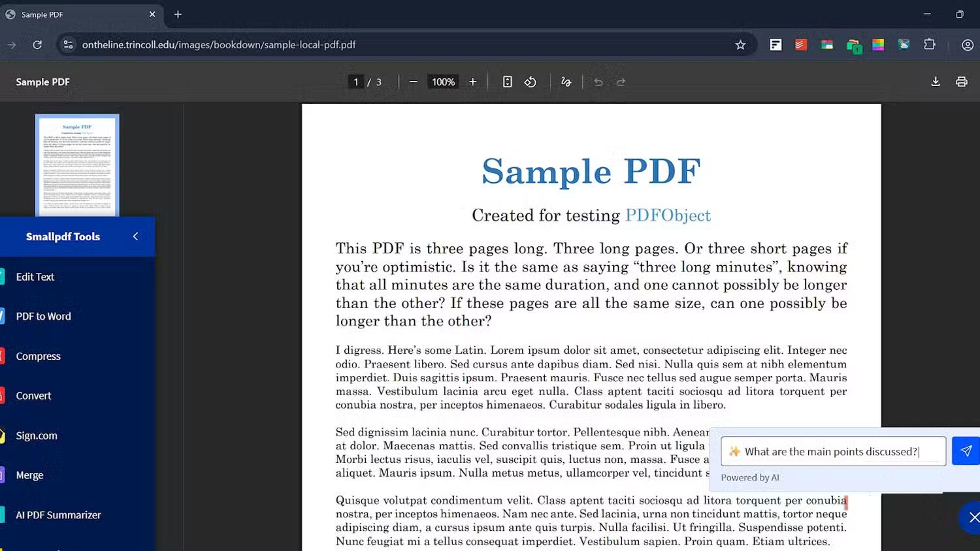
Task: Open a new browser tab
Action: [x=178, y=14]
